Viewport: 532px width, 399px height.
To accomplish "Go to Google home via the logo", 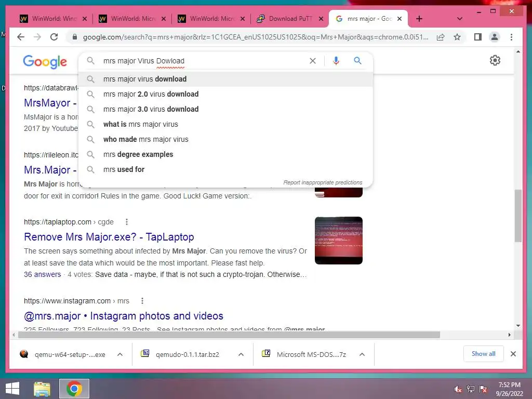I will 45,62.
